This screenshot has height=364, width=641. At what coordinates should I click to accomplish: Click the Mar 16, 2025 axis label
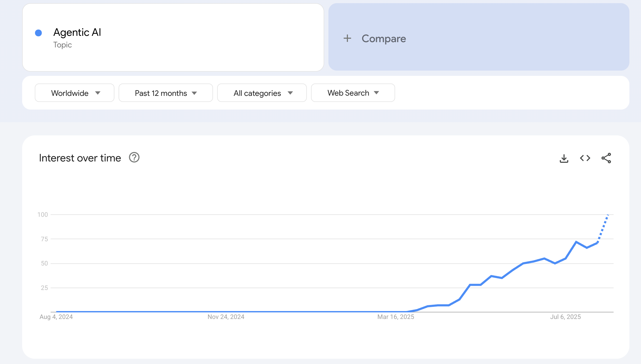point(396,317)
